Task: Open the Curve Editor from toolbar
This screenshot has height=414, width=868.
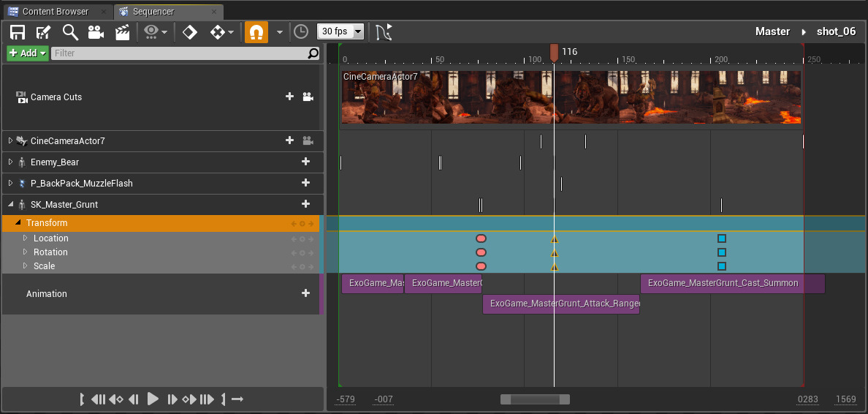Action: [384, 31]
